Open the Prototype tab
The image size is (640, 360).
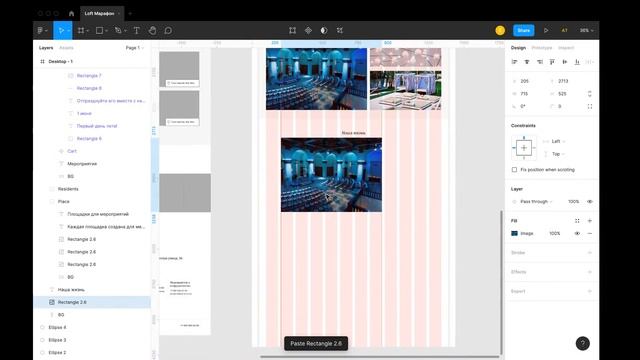tap(542, 48)
